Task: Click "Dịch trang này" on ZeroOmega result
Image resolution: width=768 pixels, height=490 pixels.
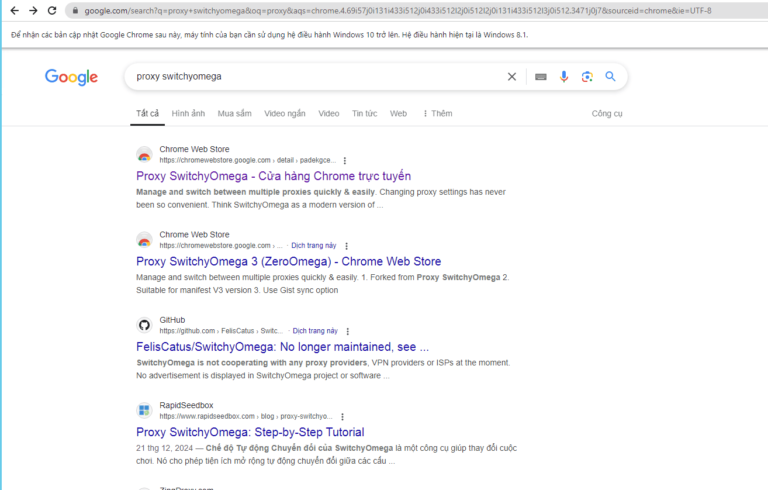Action: coord(313,245)
